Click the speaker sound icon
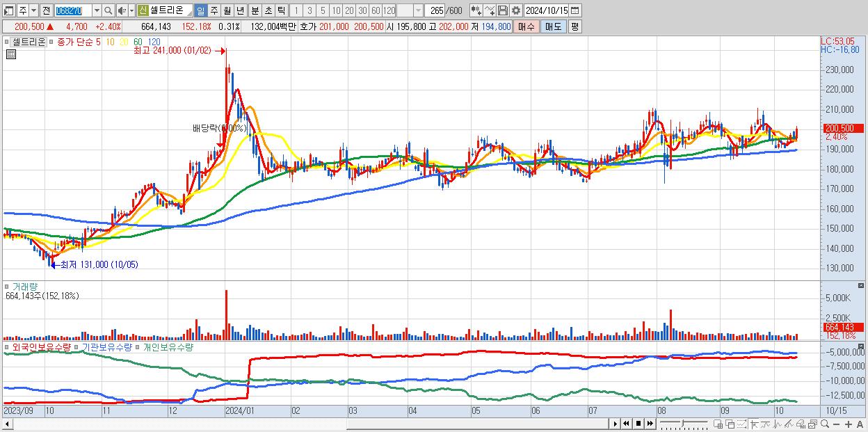The width and height of the screenshot is (868, 432). pos(122,10)
